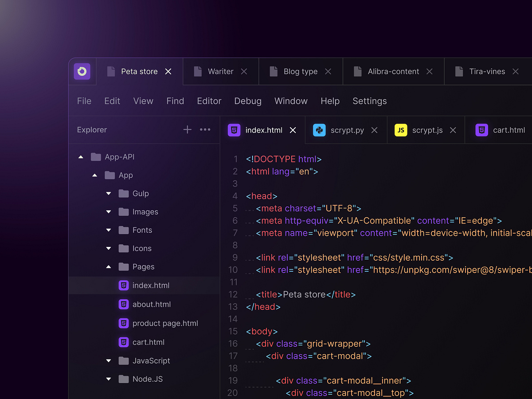
Task: Close the Wariter project tab
Action: coord(244,71)
